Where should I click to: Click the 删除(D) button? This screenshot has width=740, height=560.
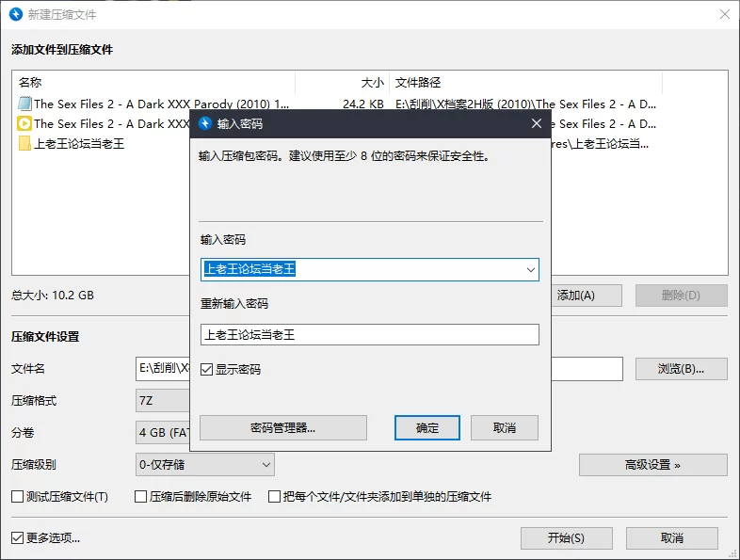click(x=681, y=296)
